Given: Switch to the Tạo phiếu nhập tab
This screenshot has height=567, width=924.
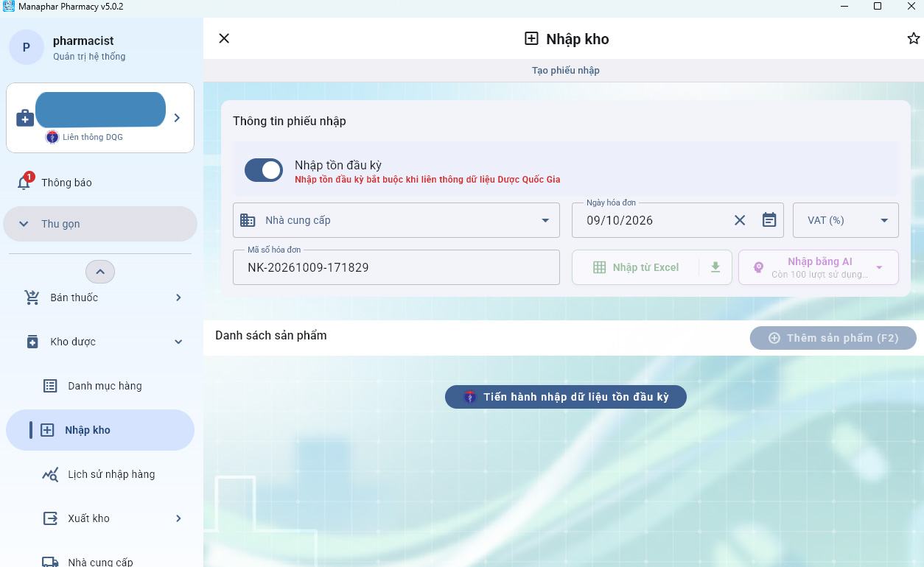Looking at the screenshot, I should coord(566,71).
